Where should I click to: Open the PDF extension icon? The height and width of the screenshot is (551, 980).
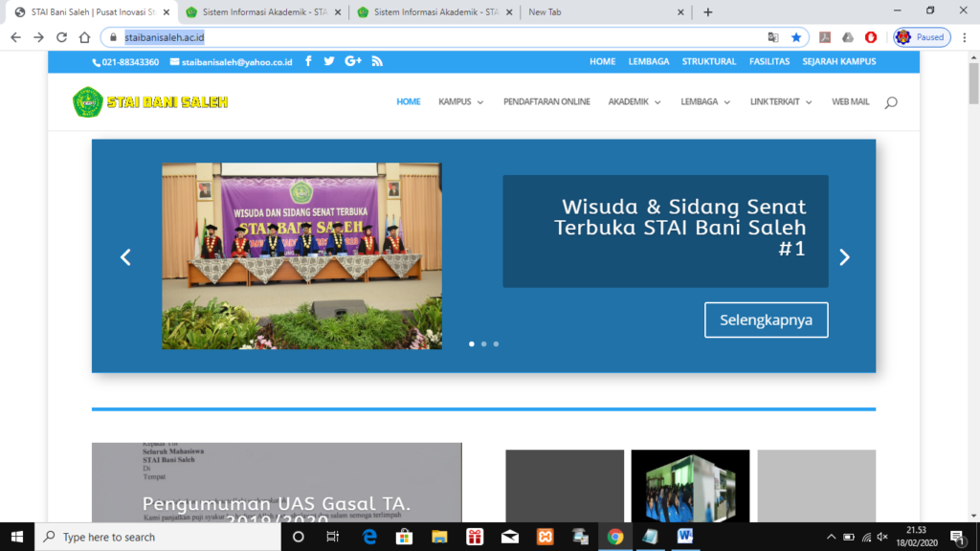(x=825, y=37)
